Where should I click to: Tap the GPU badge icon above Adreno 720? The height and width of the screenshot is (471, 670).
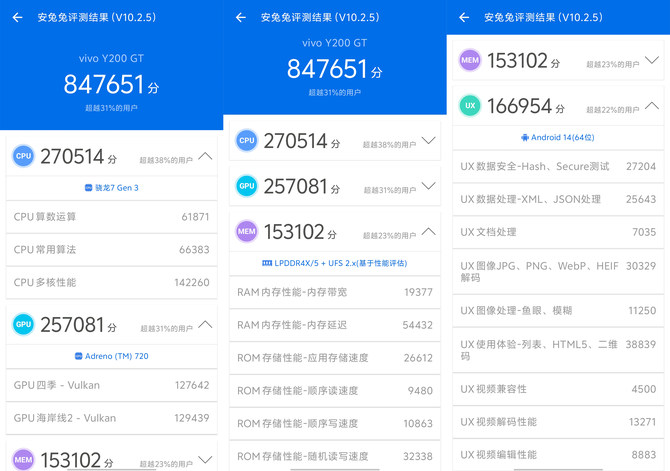point(23,324)
